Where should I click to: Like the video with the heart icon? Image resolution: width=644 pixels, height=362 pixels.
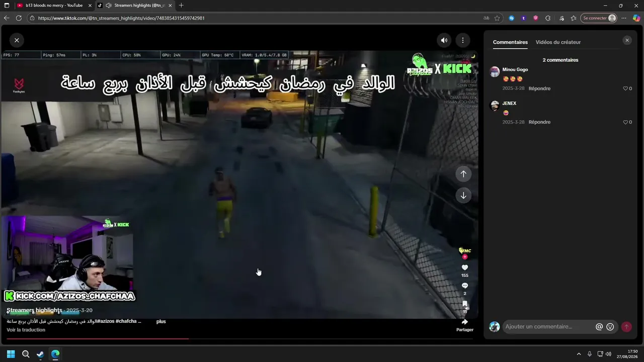click(x=465, y=267)
